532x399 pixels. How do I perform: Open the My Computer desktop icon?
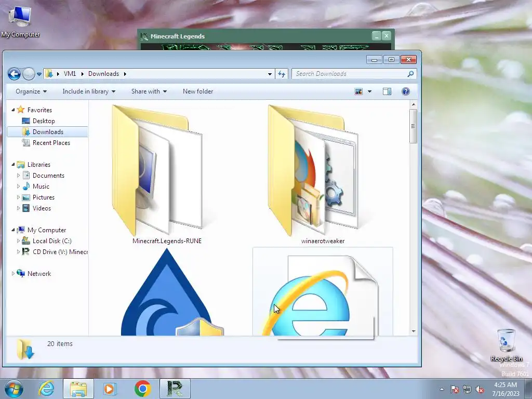(20, 21)
